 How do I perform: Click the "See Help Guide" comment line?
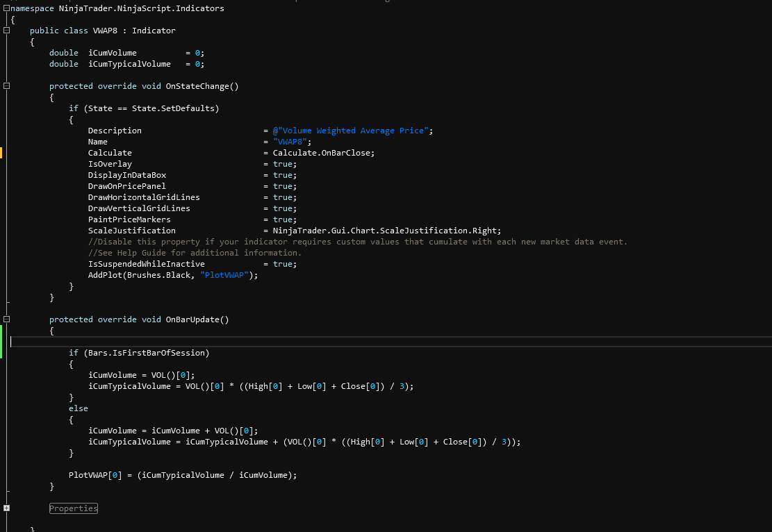click(195, 253)
